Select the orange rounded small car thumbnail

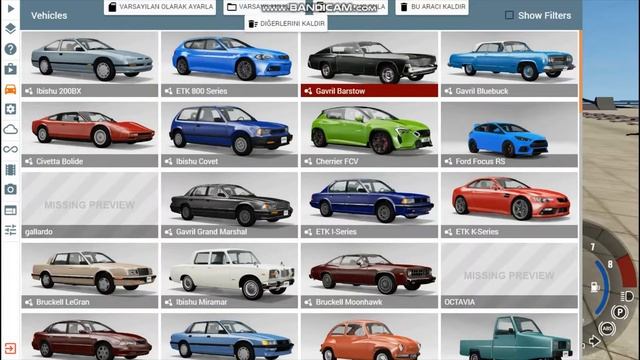(369, 337)
